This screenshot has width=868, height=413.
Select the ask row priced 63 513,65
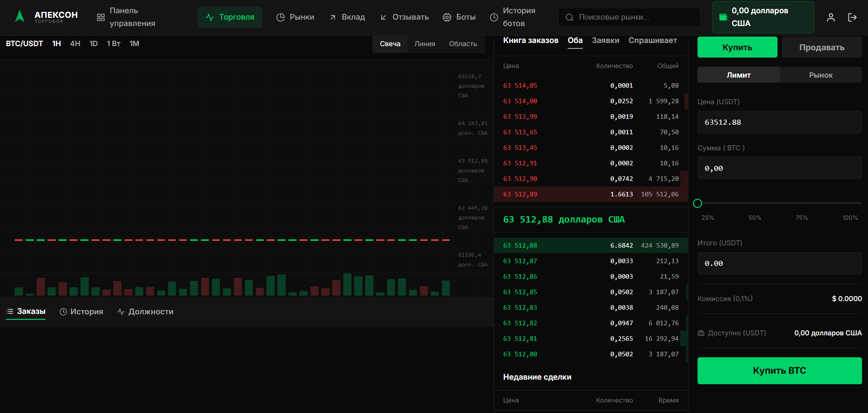[591, 132]
